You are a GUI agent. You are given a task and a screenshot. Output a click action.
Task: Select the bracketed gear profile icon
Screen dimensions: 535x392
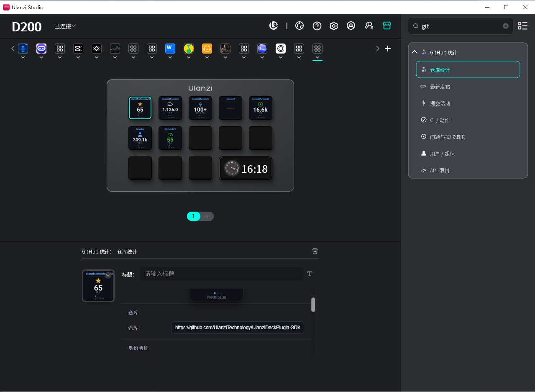[x=97, y=49]
